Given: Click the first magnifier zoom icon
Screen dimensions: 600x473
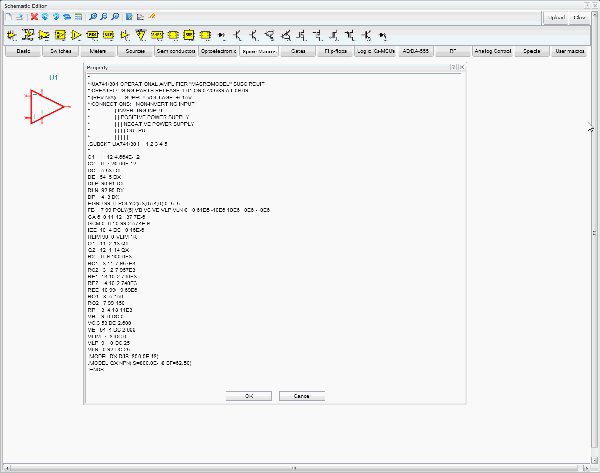Looking at the screenshot, I should pyautogui.click(x=93, y=17).
